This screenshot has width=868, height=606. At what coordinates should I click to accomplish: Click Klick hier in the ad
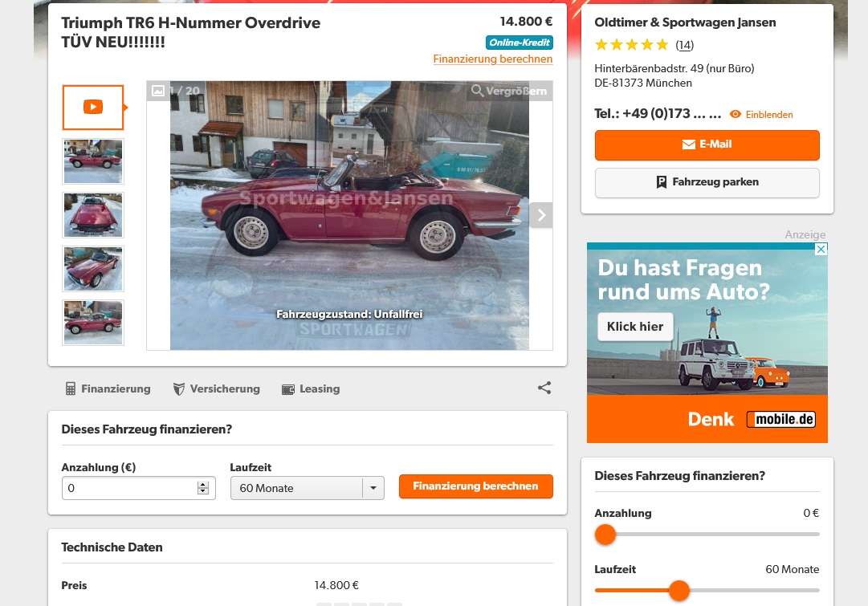point(635,327)
